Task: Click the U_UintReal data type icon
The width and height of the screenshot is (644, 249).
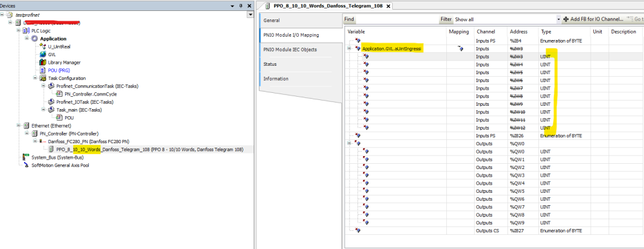Action: click(x=43, y=46)
